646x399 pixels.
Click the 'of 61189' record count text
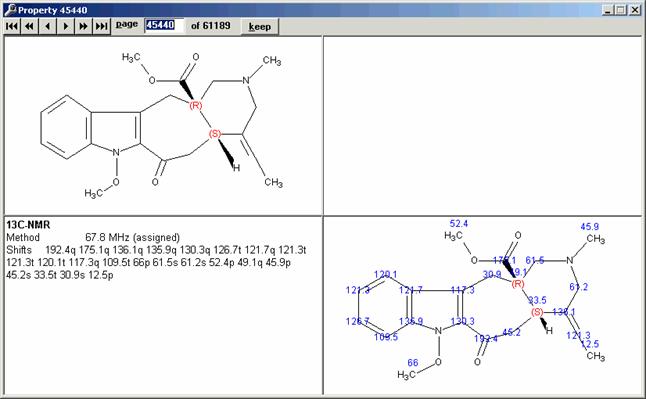coord(211,26)
